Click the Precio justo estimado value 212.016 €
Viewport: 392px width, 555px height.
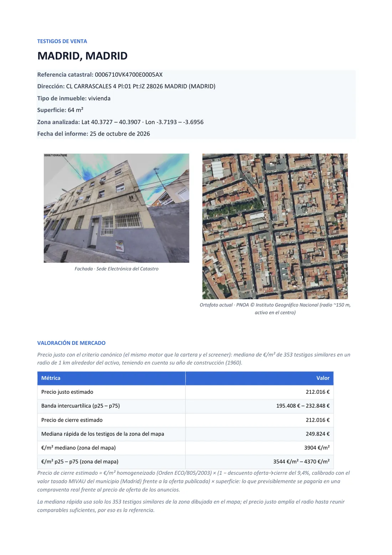318,392
